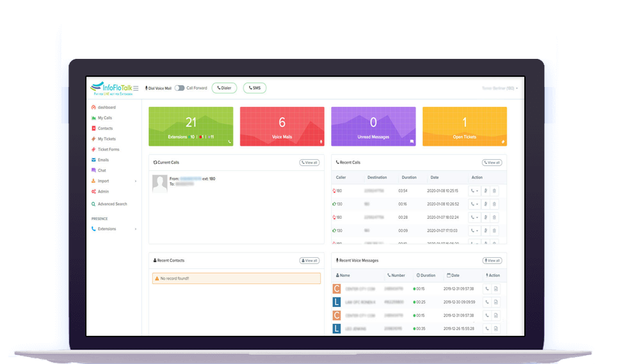The image size is (621, 364).
Task: View all Current Calls
Action: coord(309,162)
